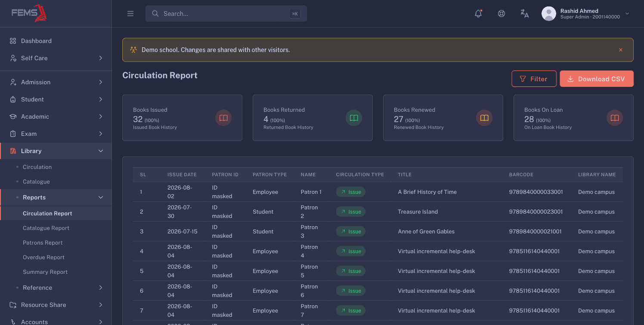Open the Catalogue menu item
Viewport: 644px width, 325px height.
[x=36, y=181]
